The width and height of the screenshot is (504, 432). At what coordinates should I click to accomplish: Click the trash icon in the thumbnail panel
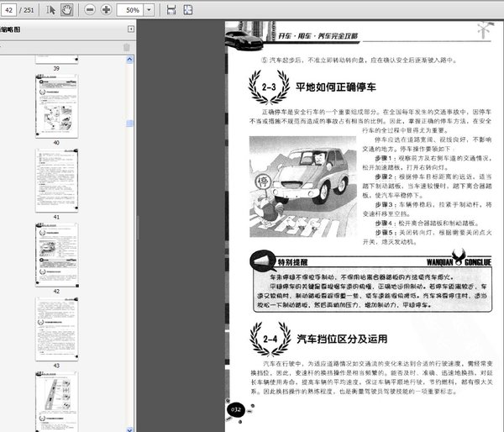tap(127, 48)
